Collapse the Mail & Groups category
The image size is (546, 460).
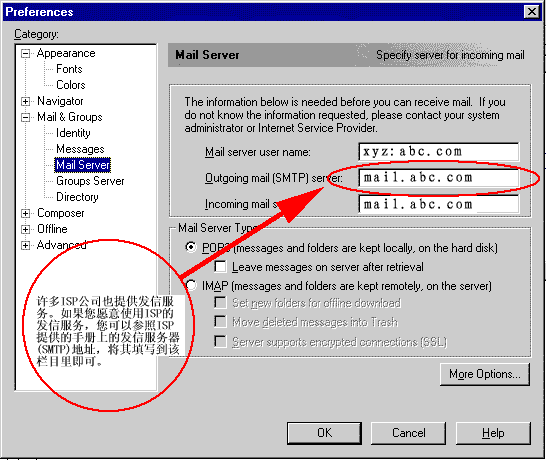(x=25, y=117)
